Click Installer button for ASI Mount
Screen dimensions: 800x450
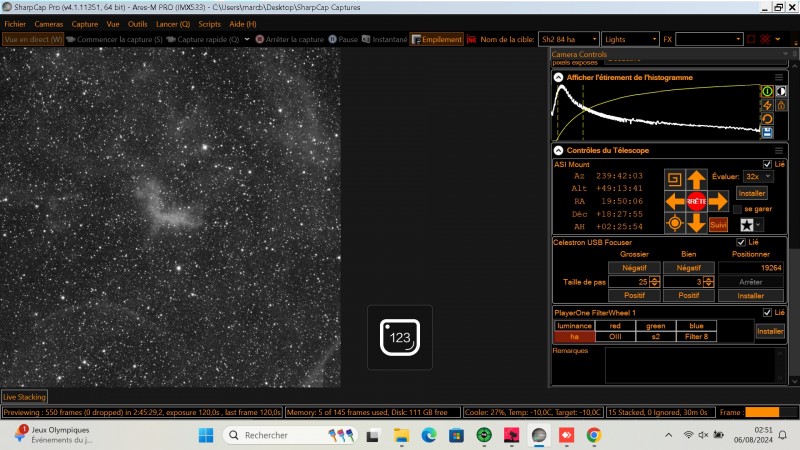(x=752, y=193)
